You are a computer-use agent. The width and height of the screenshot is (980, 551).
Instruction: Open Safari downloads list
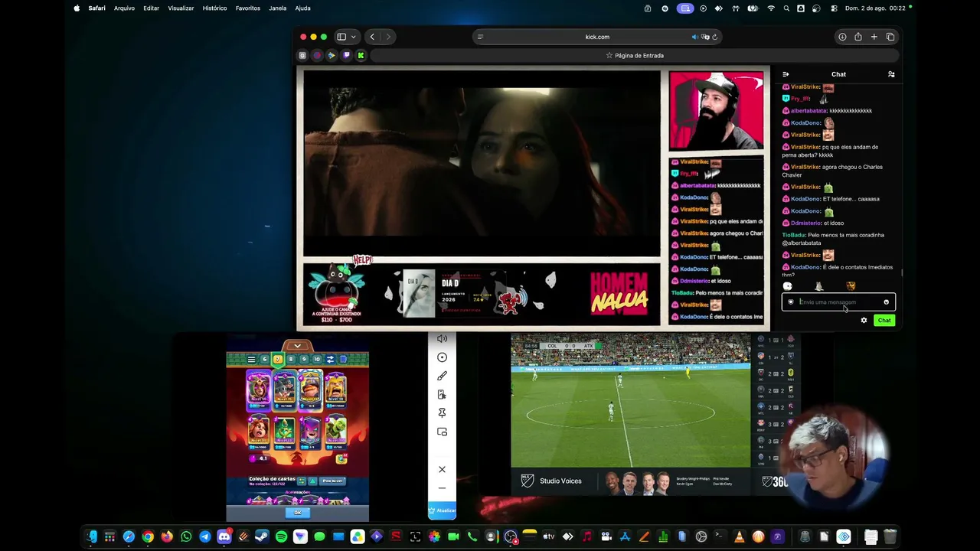click(842, 37)
